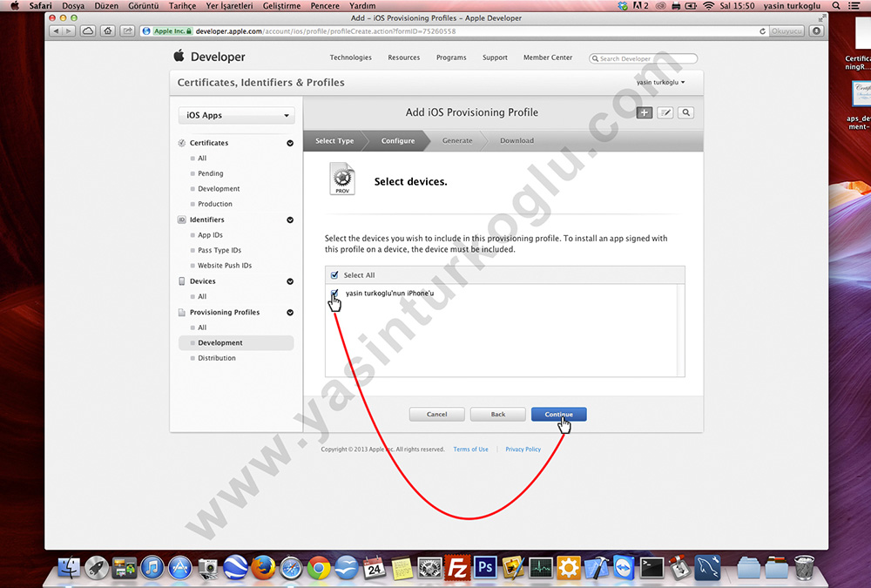871x588 pixels.
Task: Click the Wi-Fi status icon
Action: [x=708, y=5]
